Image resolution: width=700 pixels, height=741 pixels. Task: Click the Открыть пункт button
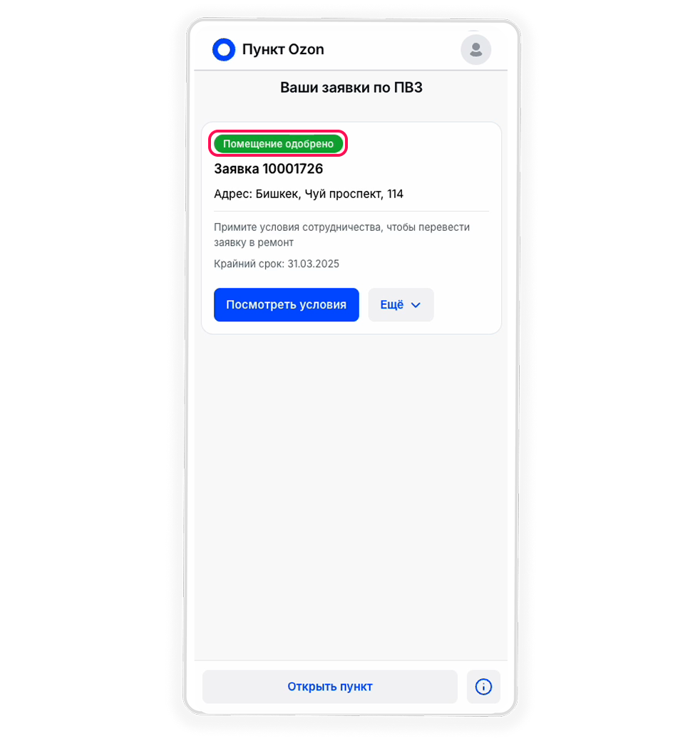[x=330, y=686]
